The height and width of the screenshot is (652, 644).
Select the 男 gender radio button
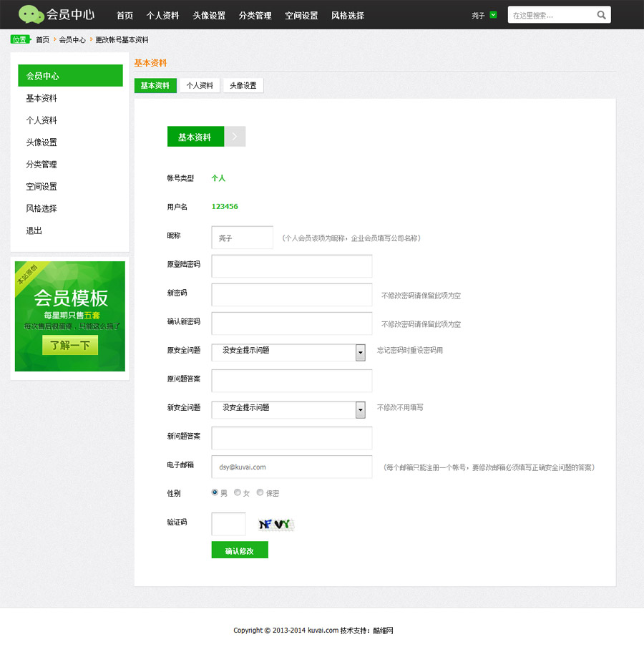(215, 492)
